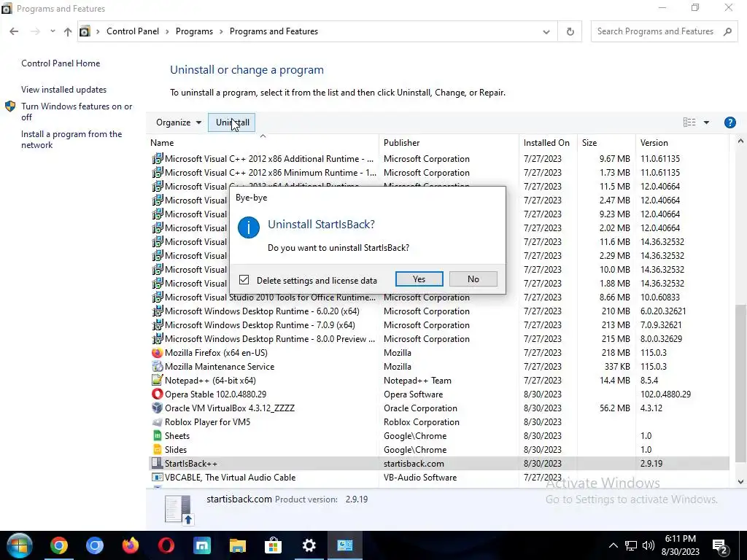Uncheck Delete settings and license data
Screen dimensions: 747x560
[x=244, y=280]
